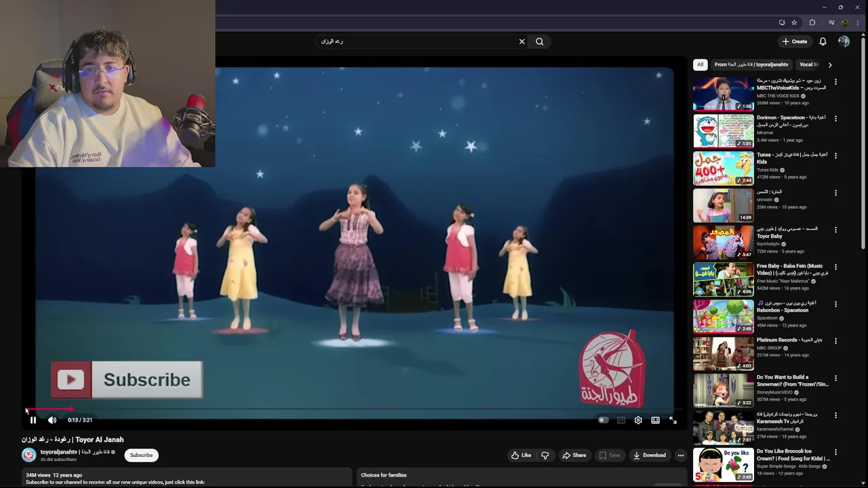Switch to theater mode
Image resolution: width=868 pixels, height=488 pixels.
click(655, 420)
